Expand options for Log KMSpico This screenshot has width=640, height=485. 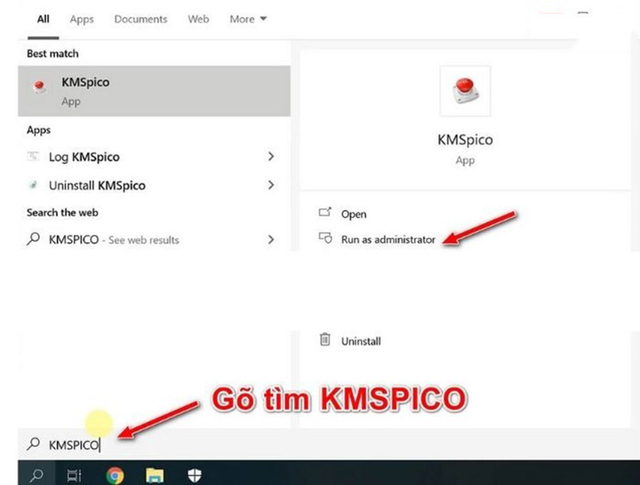pyautogui.click(x=271, y=156)
